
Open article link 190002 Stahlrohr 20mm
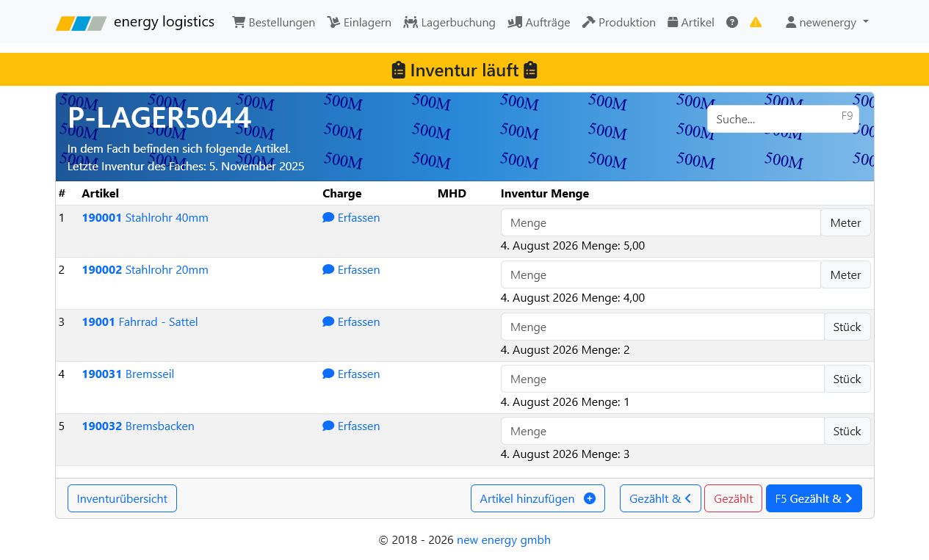pos(145,270)
